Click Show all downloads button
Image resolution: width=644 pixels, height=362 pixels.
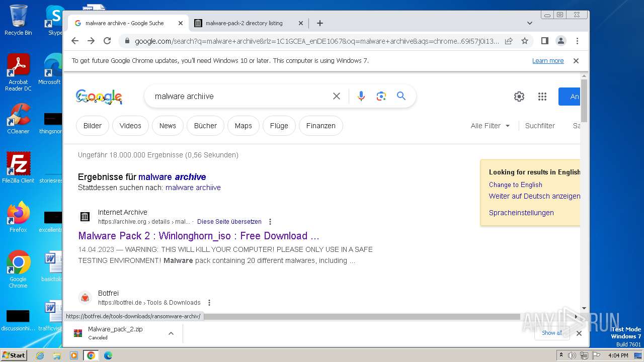pos(552,333)
